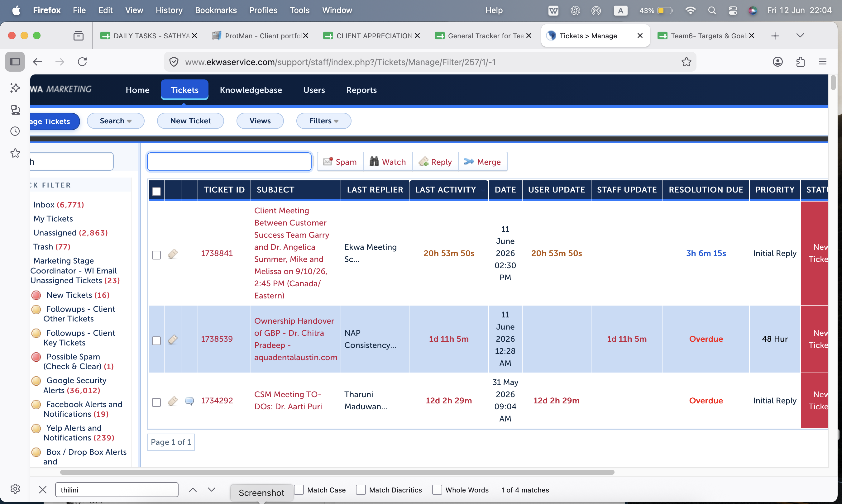Enable Match Diacritics option
The image size is (842, 504).
(361, 490)
